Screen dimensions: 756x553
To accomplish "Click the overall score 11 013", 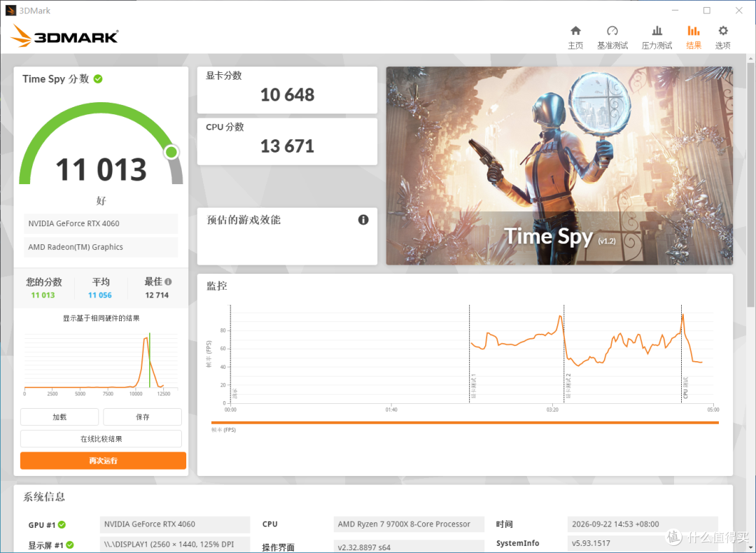I will (x=101, y=169).
